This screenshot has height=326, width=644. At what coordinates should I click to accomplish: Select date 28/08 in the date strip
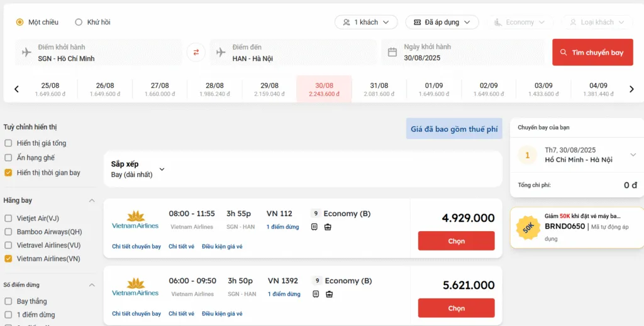coord(214,89)
